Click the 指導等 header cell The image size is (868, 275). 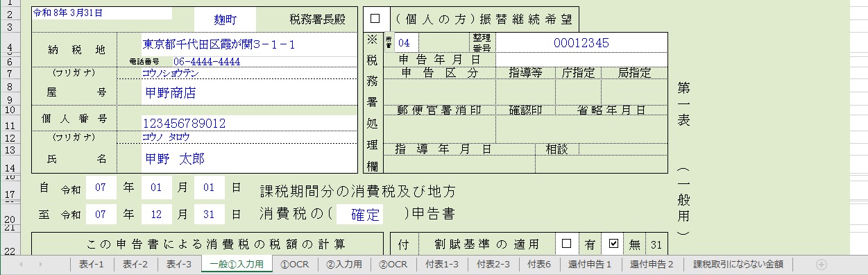tap(526, 72)
